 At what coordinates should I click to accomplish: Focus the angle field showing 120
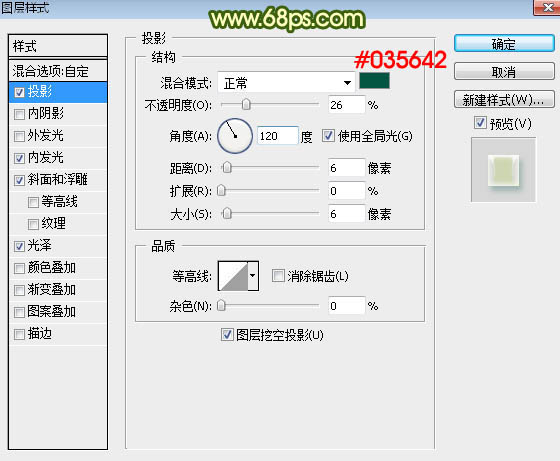[278, 136]
